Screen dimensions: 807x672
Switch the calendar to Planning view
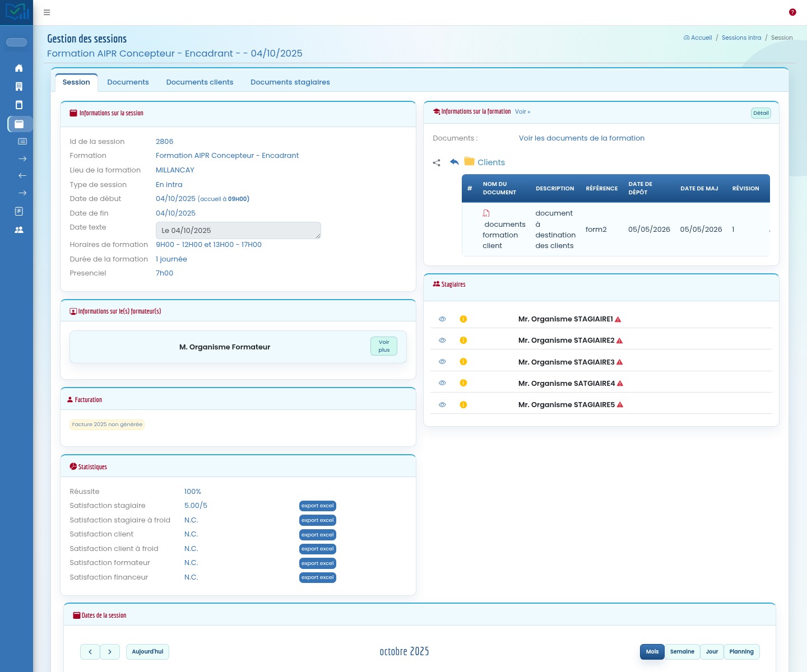click(x=741, y=652)
